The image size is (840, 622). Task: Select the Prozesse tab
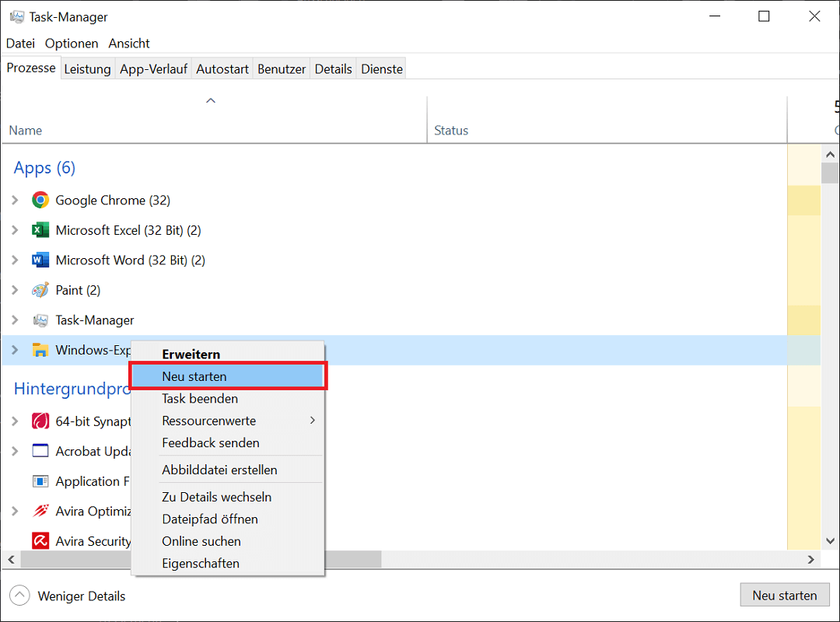pos(31,68)
